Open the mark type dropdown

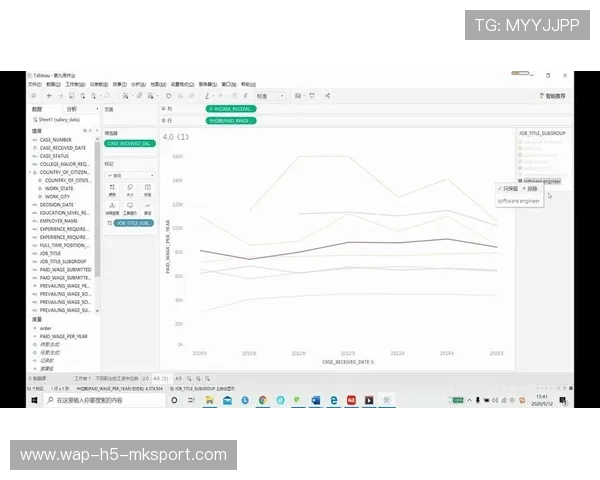[130, 173]
